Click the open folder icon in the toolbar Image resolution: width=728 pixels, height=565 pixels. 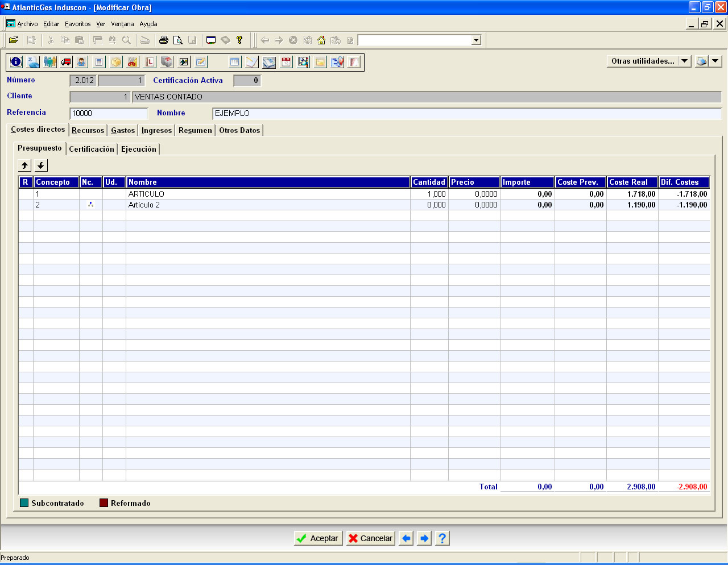point(14,40)
